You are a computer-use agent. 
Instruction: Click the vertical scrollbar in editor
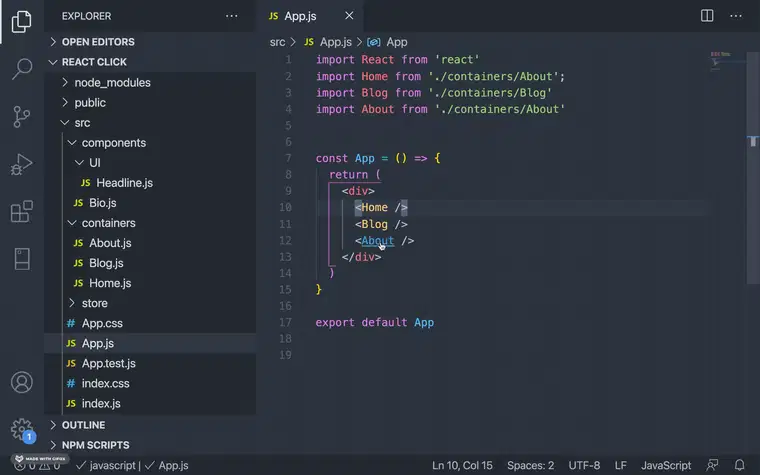pyautogui.click(x=753, y=167)
